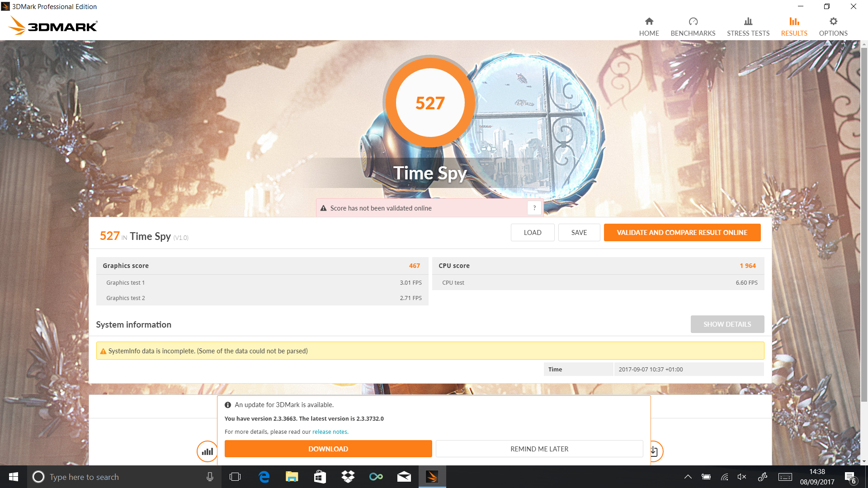Screen dimensions: 868x488
Task: Load a saved result file
Action: (x=532, y=232)
